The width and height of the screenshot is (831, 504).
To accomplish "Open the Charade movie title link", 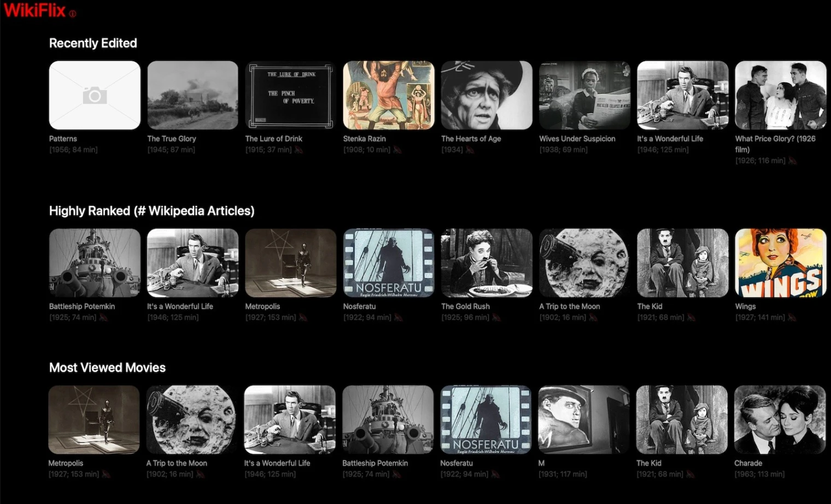I will [x=748, y=463].
